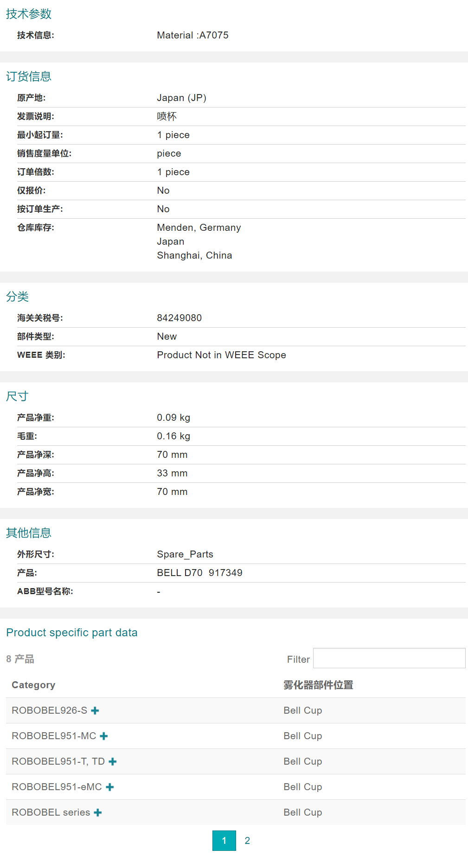
Task: Toggle the 其他信息 section heading
Action: (29, 533)
